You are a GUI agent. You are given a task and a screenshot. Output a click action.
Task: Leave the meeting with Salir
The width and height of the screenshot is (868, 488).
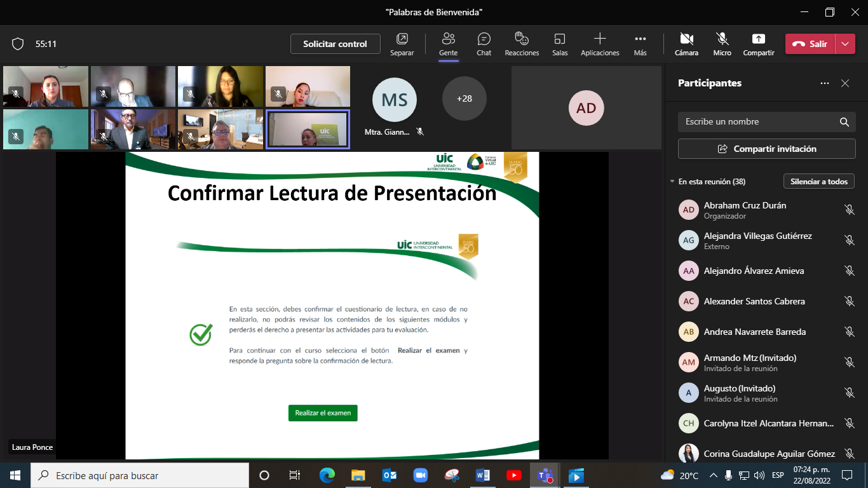click(x=810, y=44)
